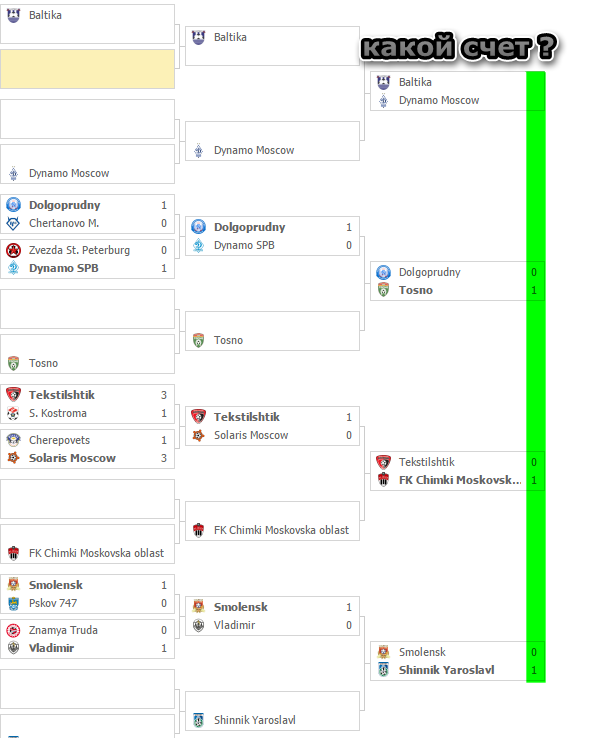This screenshot has width=589, height=738.
Task: Click Zvezda St. Peterburg team logo
Action: pos(14,250)
